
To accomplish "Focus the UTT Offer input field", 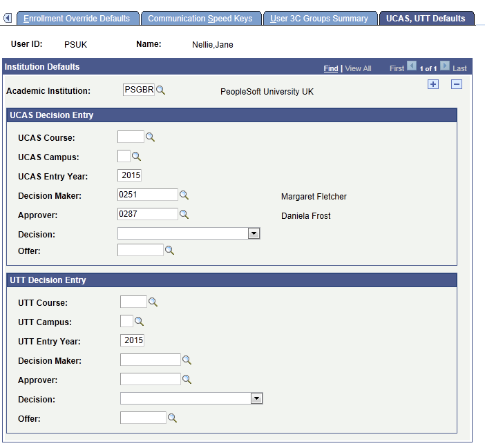I will pos(143,418).
